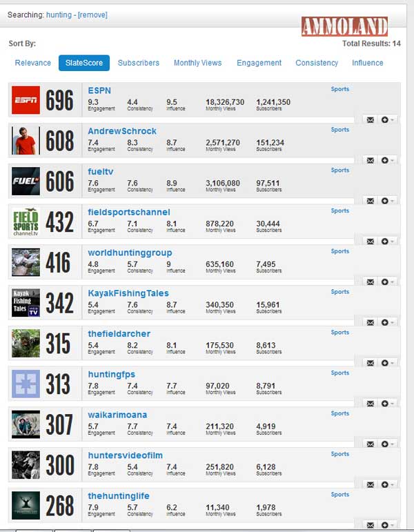This screenshot has width=414, height=532.
Task: Sort results by Engagement
Action: click(259, 63)
